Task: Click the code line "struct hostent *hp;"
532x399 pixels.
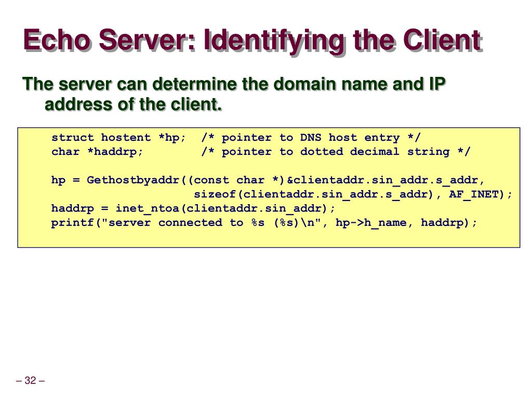Action: coord(118,137)
